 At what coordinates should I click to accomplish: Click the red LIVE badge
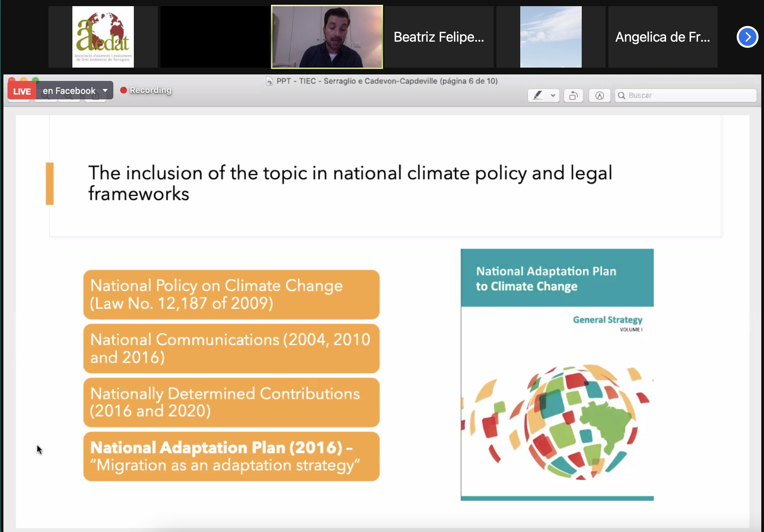22,91
